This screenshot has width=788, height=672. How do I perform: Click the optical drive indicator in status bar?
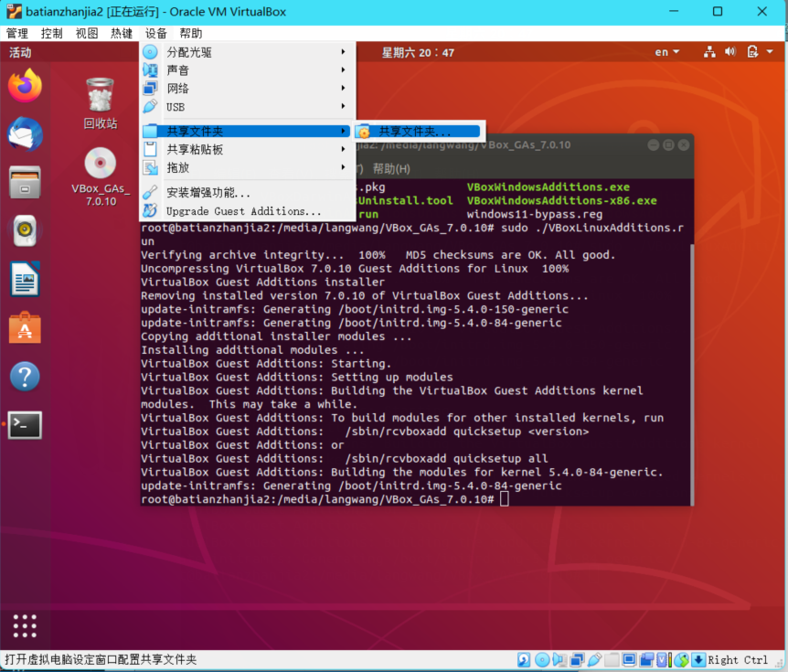pyautogui.click(x=542, y=659)
